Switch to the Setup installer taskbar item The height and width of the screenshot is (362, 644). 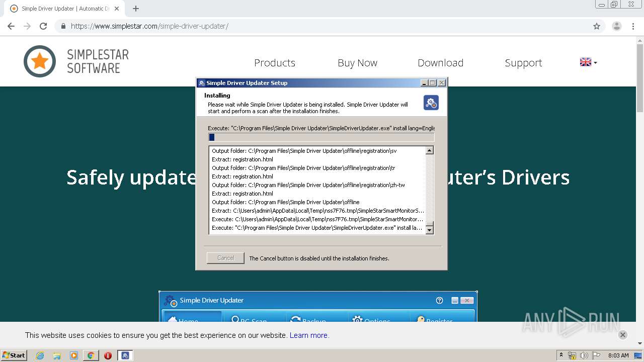click(x=125, y=355)
